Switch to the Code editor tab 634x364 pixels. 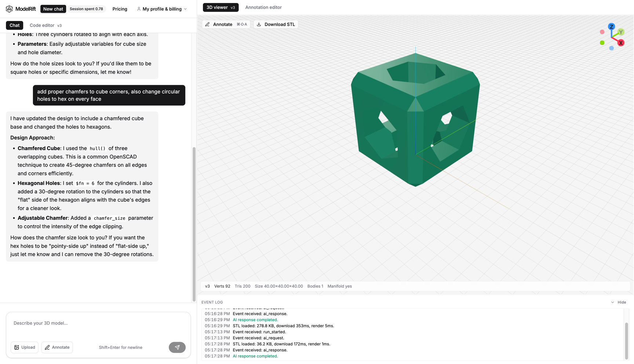42,25
